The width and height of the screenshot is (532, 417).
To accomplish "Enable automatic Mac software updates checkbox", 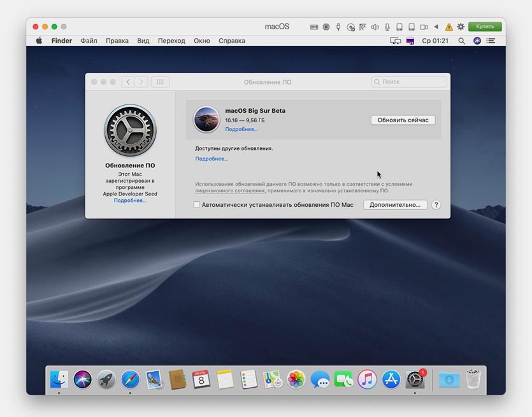I will click(197, 205).
